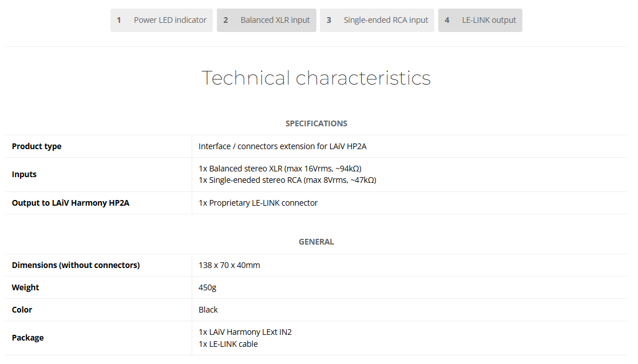Click the Inputs row label

coord(24,174)
